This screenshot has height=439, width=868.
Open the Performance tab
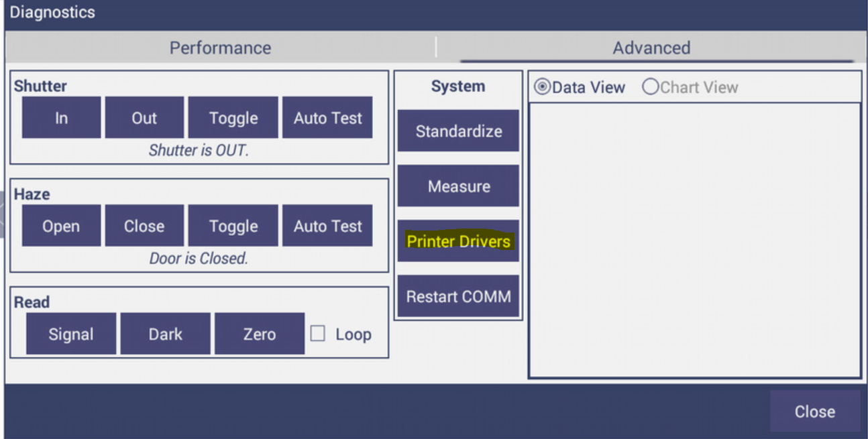point(220,48)
